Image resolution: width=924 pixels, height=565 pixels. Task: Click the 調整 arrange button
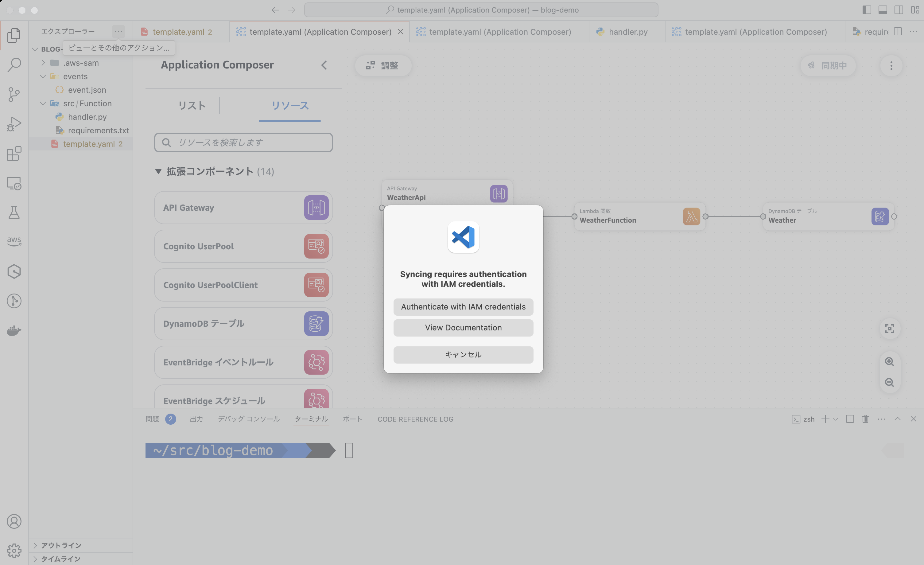click(x=382, y=66)
